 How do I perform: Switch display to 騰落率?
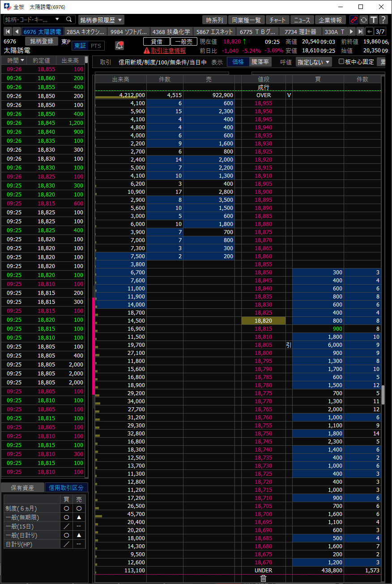(260, 62)
